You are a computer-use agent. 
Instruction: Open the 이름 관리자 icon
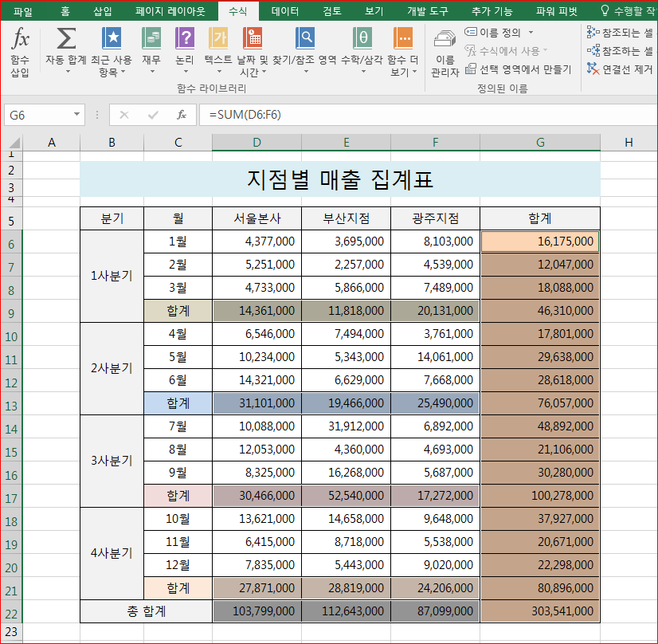pyautogui.click(x=445, y=40)
